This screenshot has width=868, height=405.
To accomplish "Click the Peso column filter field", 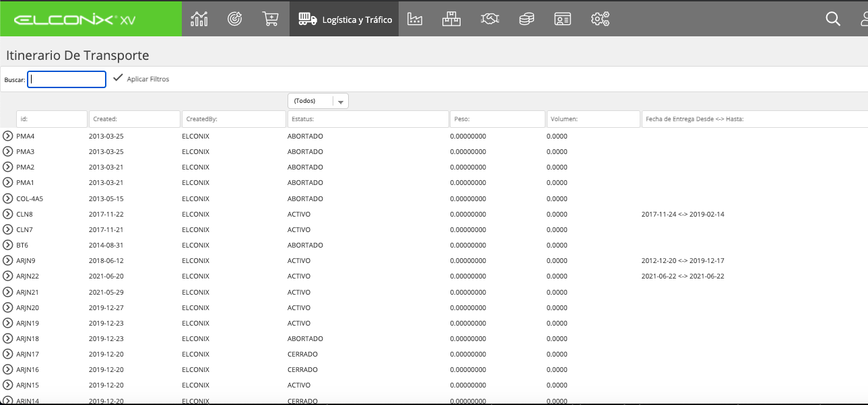I will click(x=498, y=119).
